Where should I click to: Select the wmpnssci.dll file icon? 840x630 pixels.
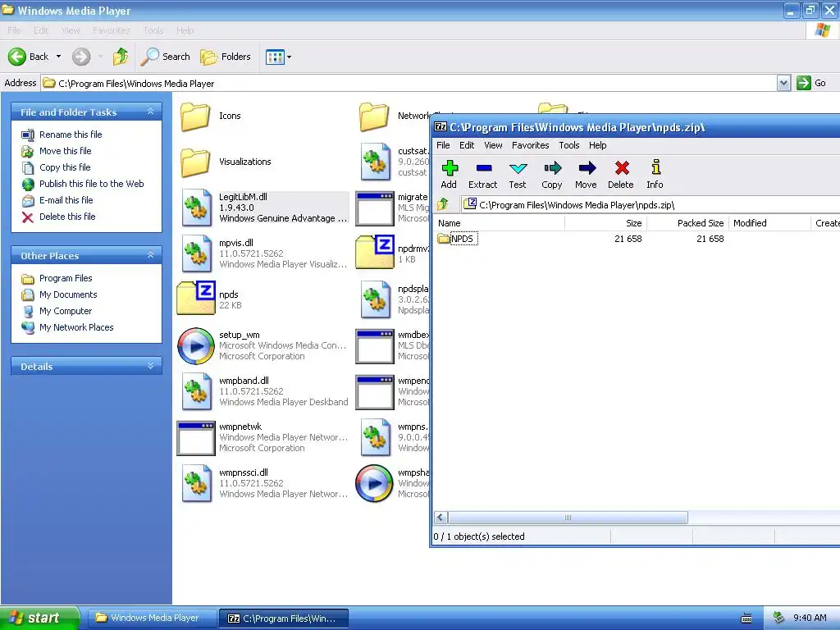[x=196, y=484]
